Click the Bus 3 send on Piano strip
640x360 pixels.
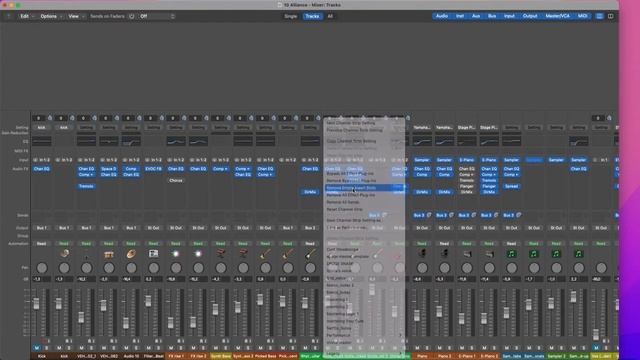pos(419,215)
